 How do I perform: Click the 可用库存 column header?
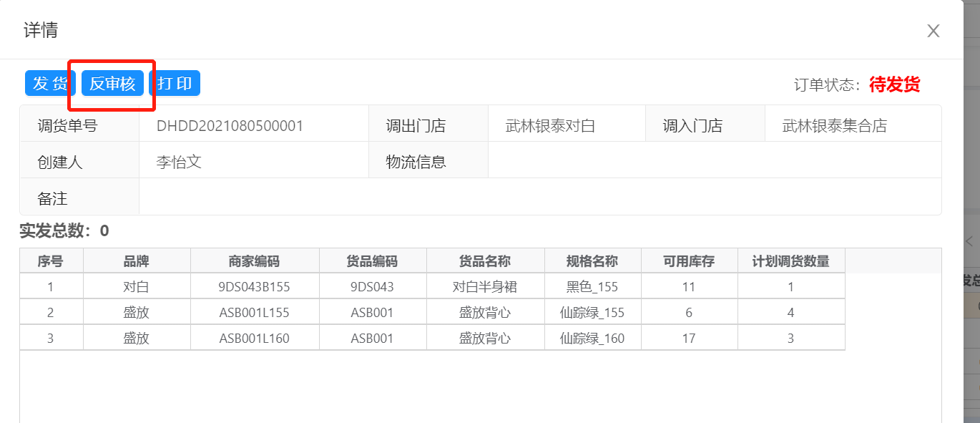point(689,261)
